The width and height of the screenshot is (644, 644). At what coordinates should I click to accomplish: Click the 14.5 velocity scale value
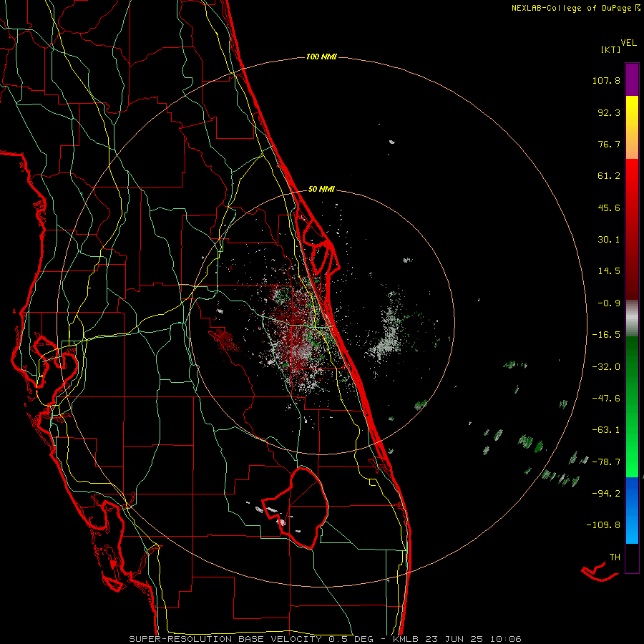[609, 271]
